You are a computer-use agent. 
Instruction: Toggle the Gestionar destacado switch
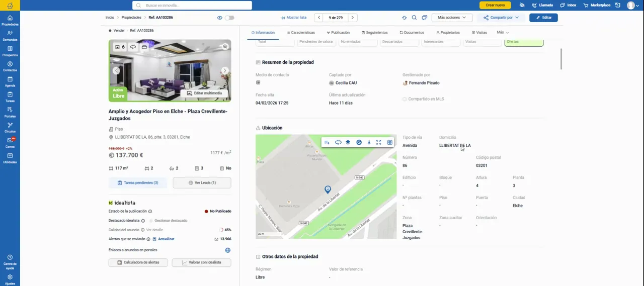(x=151, y=221)
